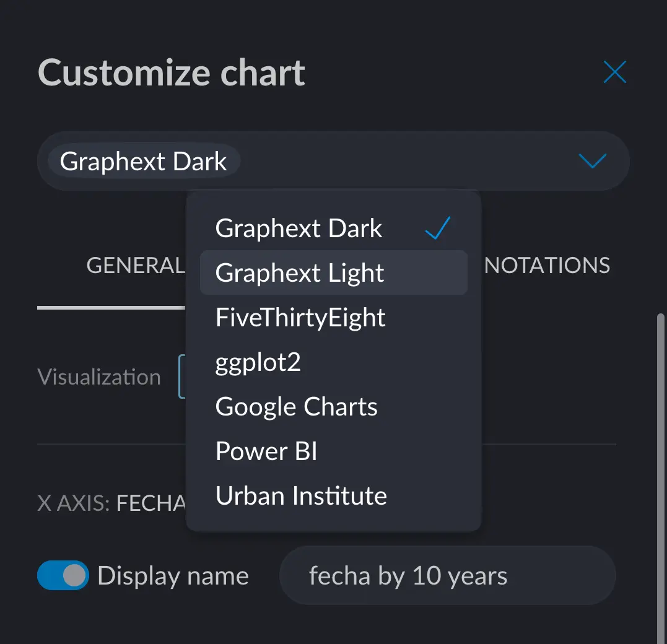Screen dimensions: 667x644
Task: Click the chevron on the theme selector
Action: pos(592,161)
